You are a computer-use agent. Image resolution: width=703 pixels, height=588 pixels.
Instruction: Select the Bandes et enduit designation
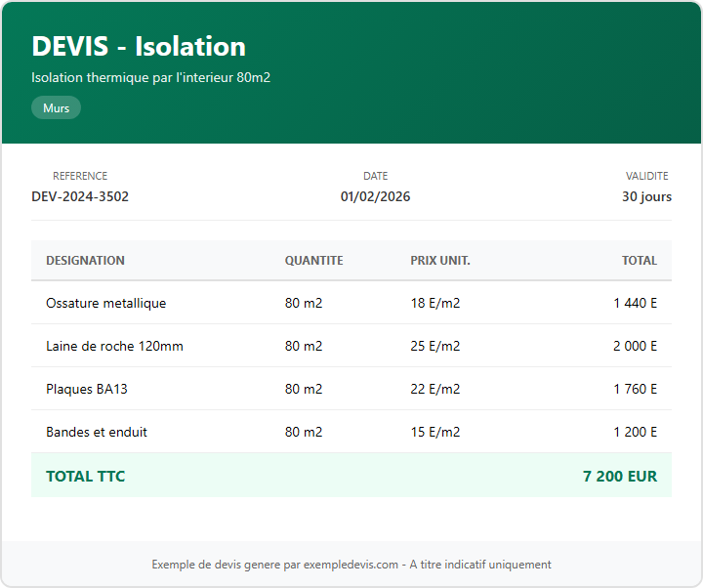click(97, 432)
